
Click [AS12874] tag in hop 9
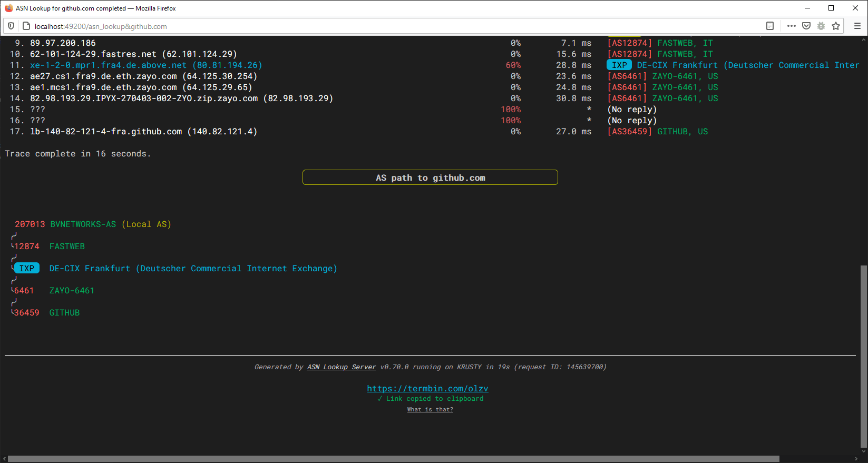(x=629, y=43)
